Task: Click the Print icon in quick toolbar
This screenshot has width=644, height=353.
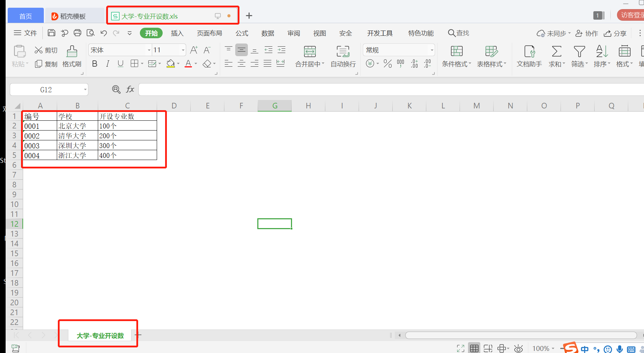Action: coord(77,33)
